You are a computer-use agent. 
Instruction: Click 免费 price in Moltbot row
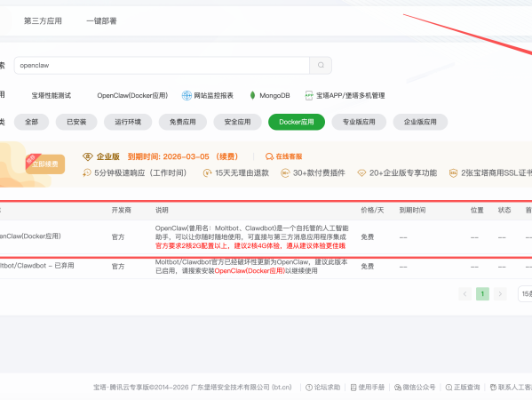tap(368, 266)
